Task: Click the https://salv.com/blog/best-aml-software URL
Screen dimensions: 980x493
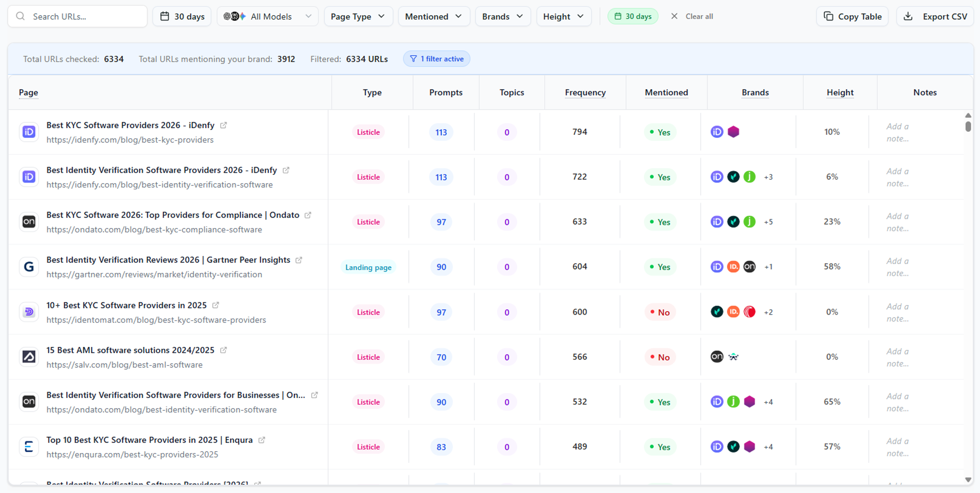Action: click(x=124, y=364)
